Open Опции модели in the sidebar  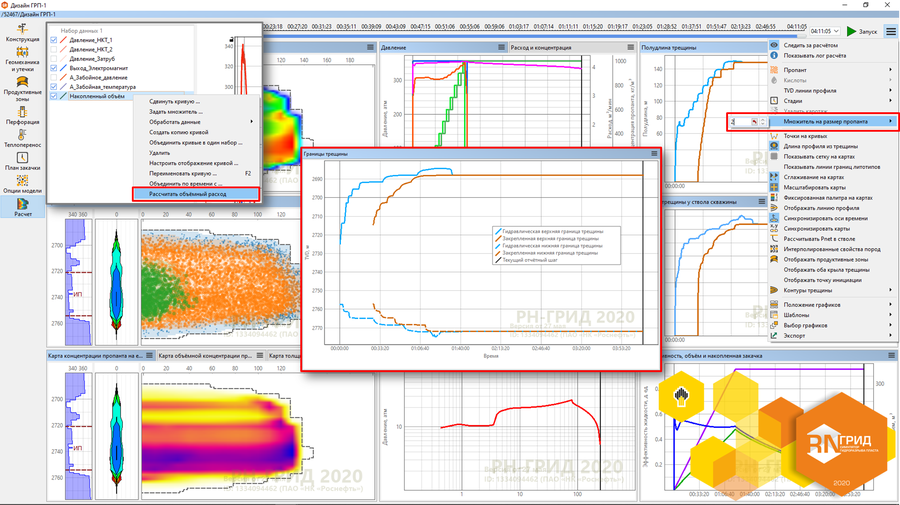22,185
